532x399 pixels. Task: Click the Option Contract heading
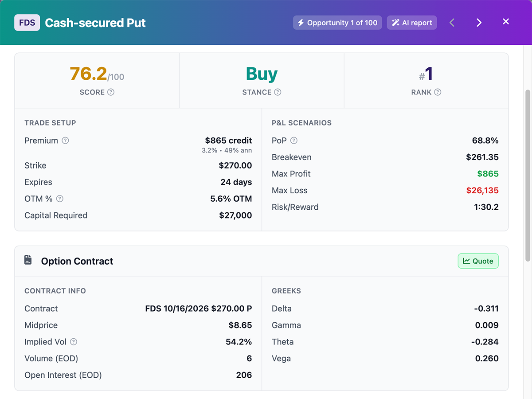[x=77, y=261]
